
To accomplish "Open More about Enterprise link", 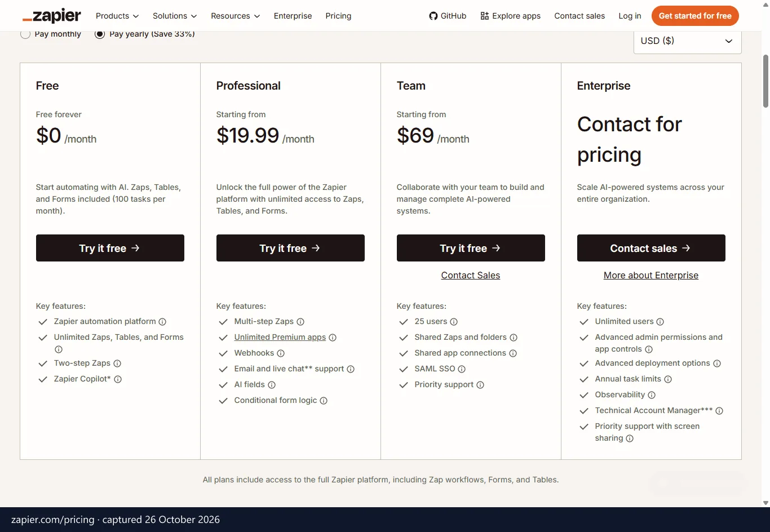I will click(x=651, y=275).
